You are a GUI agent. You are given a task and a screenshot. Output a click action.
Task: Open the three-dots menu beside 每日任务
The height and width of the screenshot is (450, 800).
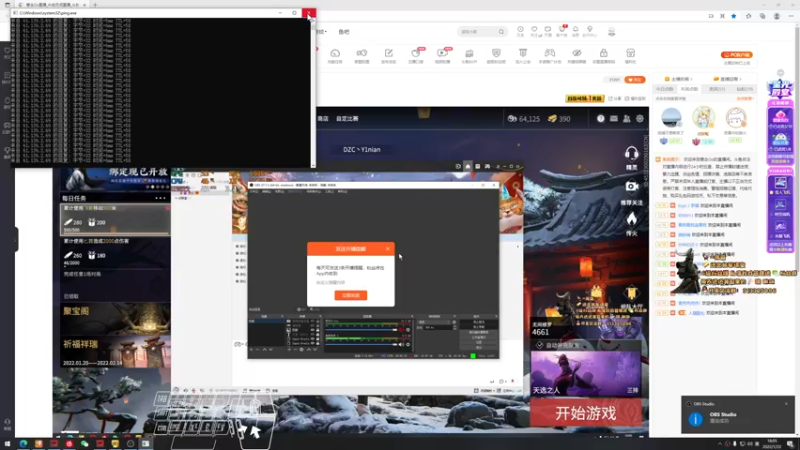click(x=161, y=198)
